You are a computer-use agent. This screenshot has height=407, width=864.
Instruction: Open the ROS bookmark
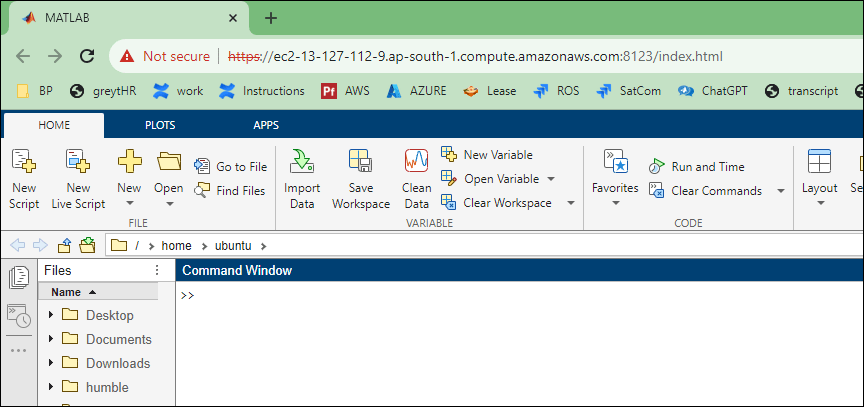556,91
